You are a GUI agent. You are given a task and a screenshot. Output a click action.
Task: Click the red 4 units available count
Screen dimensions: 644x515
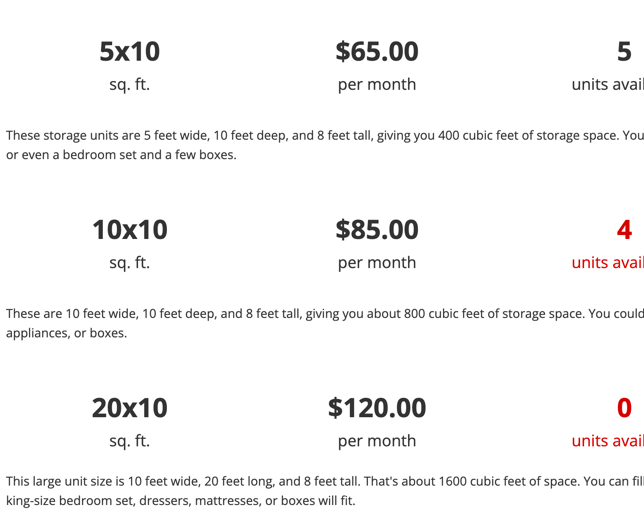click(624, 230)
